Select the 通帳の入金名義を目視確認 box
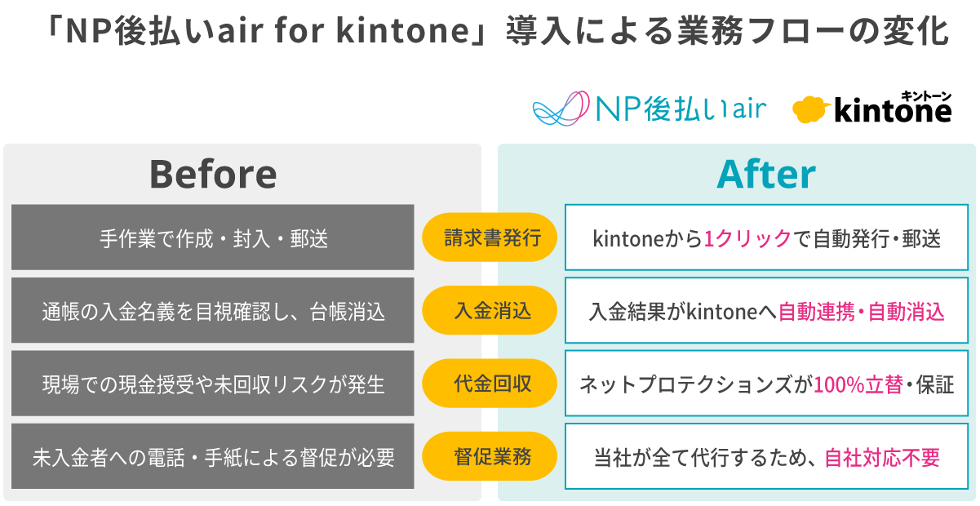980x506 pixels. [x=213, y=311]
